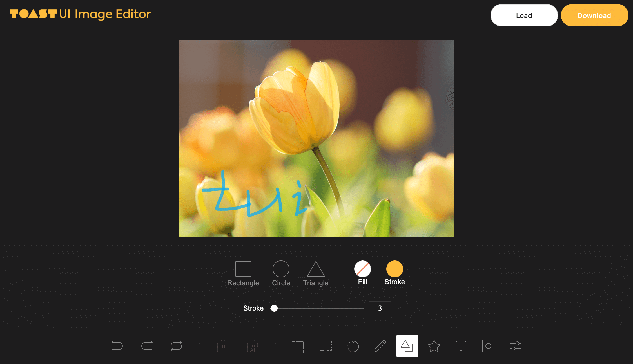
Task: Click the stroke width value field
Action: coord(380,308)
